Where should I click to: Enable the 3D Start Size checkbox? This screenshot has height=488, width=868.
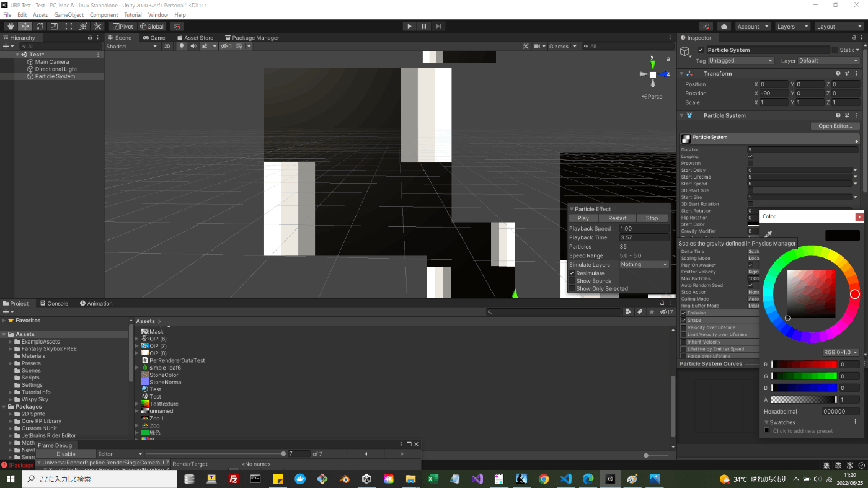pos(751,190)
